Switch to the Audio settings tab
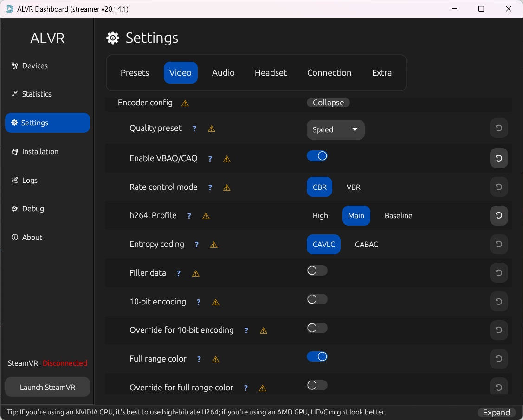The height and width of the screenshot is (420, 523). pos(223,73)
